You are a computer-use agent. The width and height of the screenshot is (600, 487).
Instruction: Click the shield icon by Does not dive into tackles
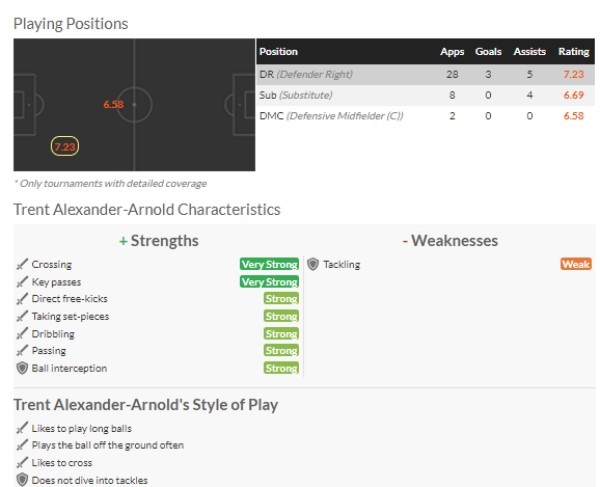[x=21, y=480]
